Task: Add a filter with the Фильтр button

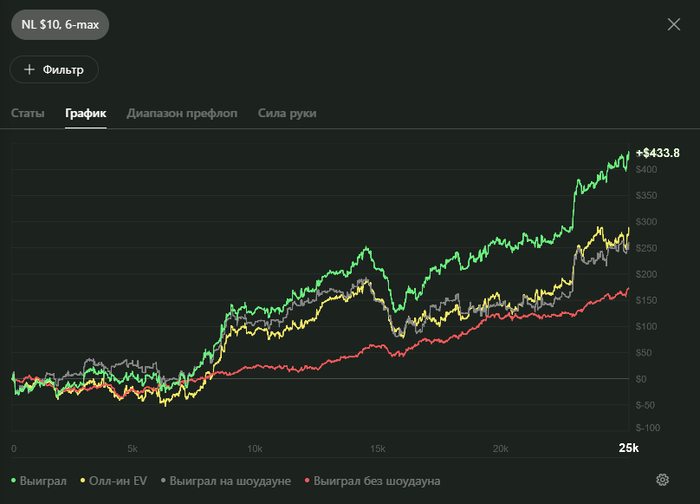Action: 54,70
